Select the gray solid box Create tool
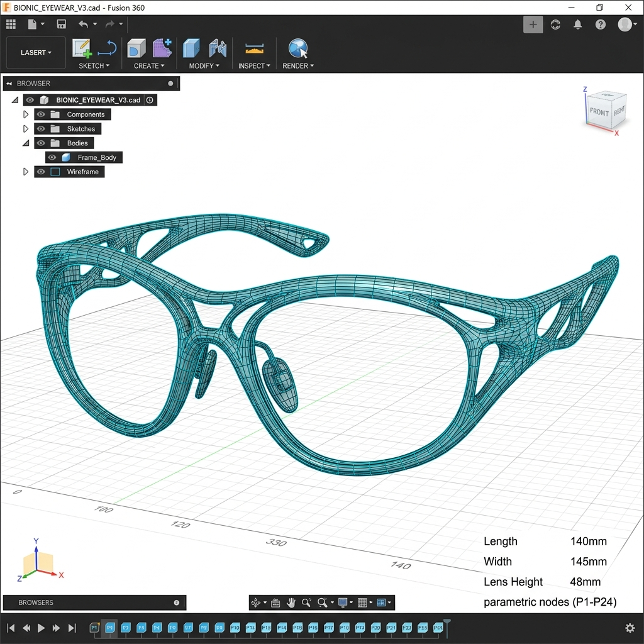 click(136, 48)
